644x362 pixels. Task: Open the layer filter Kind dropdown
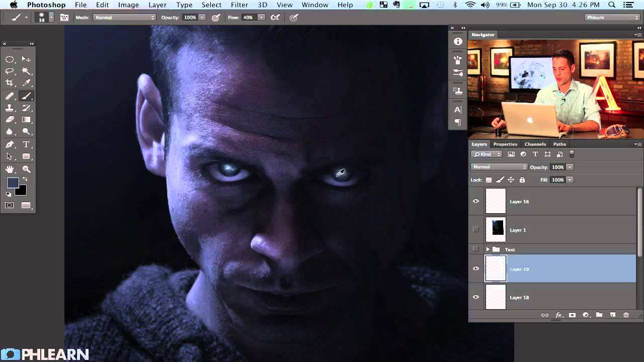pos(487,154)
